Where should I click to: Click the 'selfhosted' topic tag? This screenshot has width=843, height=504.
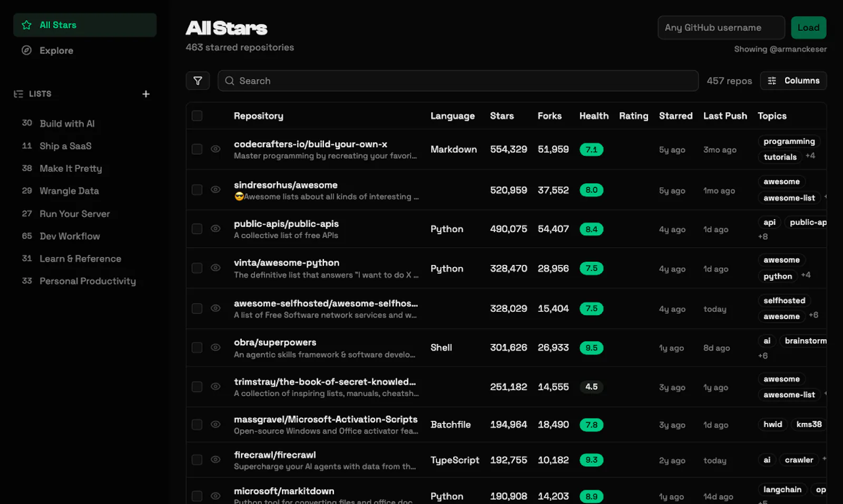tap(784, 300)
